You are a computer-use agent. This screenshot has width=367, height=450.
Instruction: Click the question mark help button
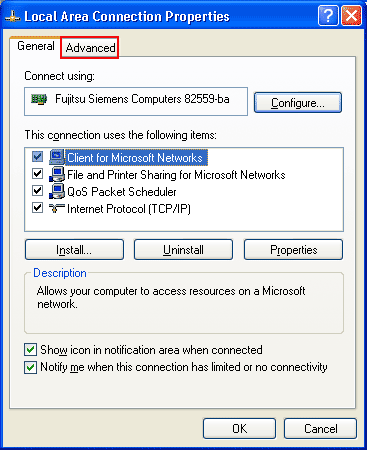(328, 16)
